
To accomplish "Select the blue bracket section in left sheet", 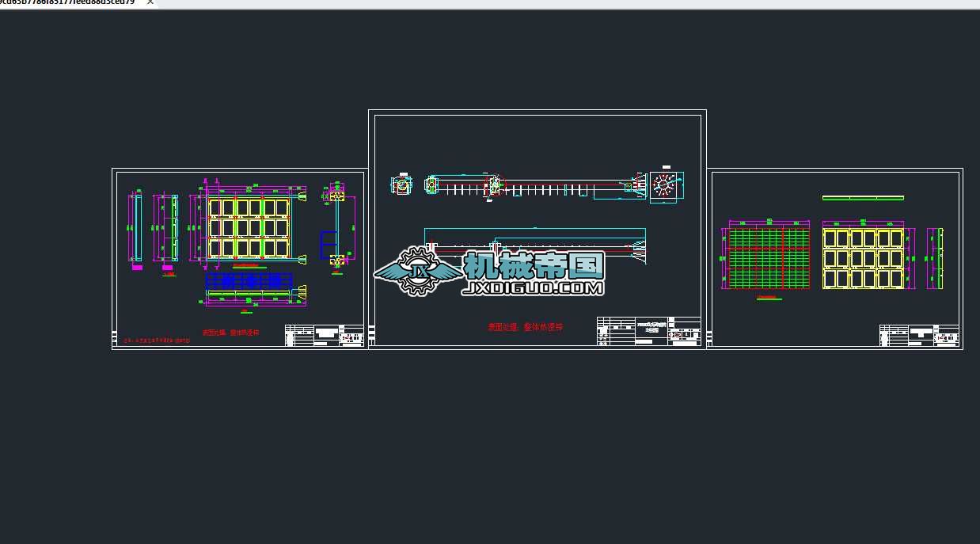I will [328, 245].
